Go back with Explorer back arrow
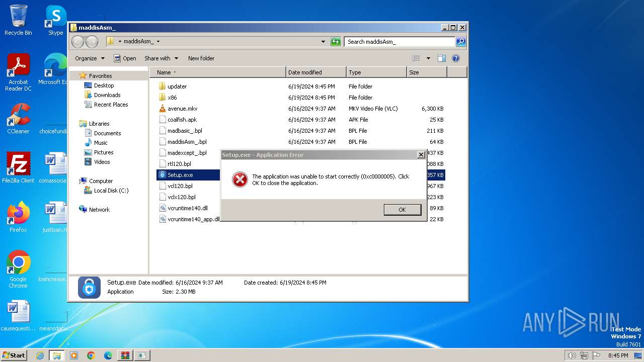 78,42
